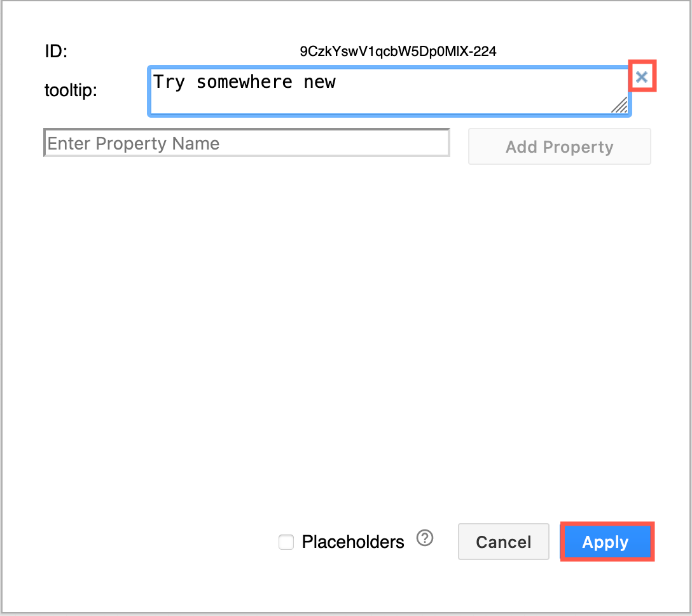This screenshot has height=616, width=692.
Task: Check the box next to Placeholders
Action: 286,542
